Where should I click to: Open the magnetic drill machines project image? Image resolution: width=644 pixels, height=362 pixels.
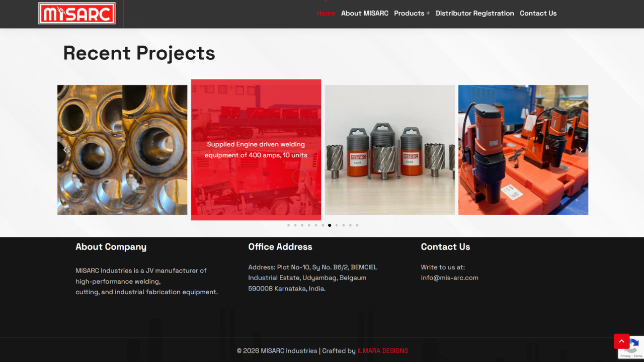pyautogui.click(x=523, y=150)
